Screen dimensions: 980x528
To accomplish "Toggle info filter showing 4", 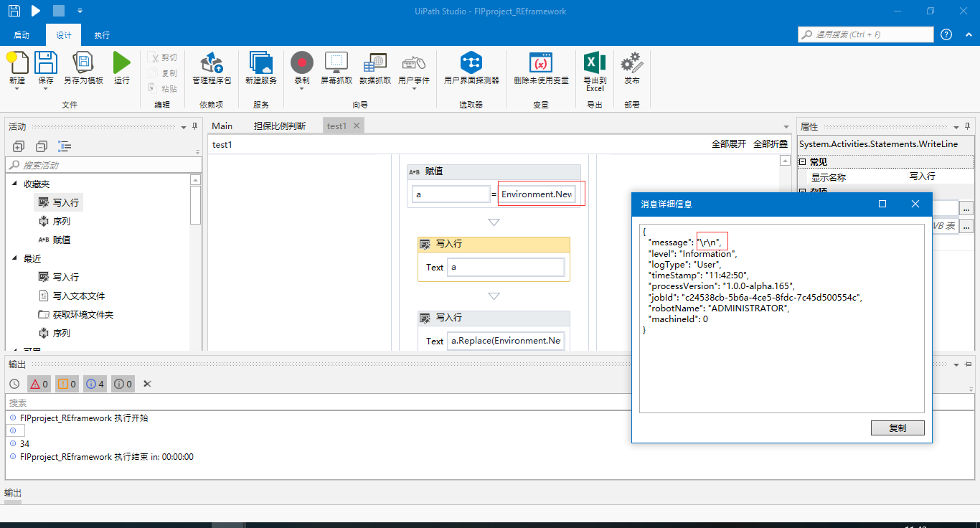I will pyautogui.click(x=95, y=384).
